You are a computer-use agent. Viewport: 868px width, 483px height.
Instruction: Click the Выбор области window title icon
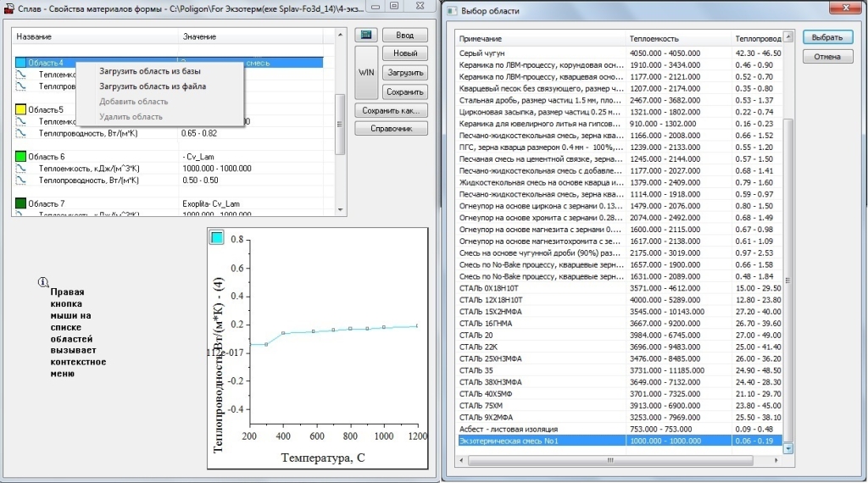tap(450, 11)
